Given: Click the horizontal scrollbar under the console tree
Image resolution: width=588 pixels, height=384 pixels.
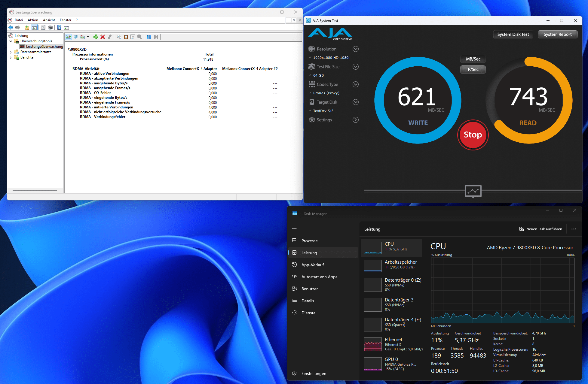Looking at the screenshot, I should [x=35, y=190].
